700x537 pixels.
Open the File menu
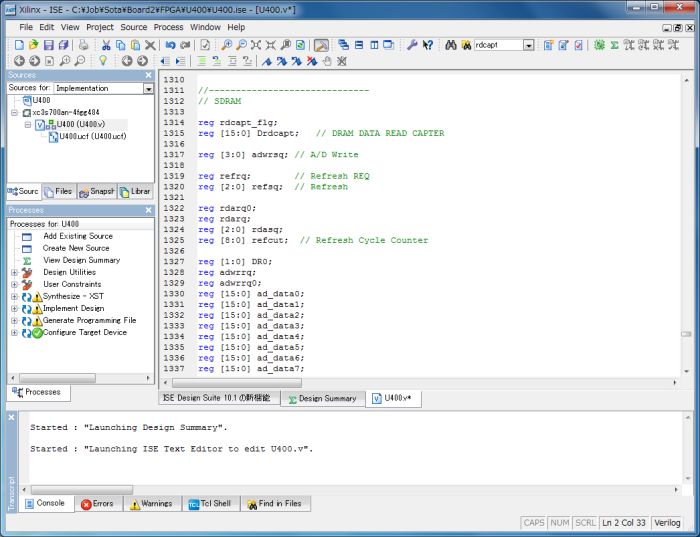click(x=26, y=27)
